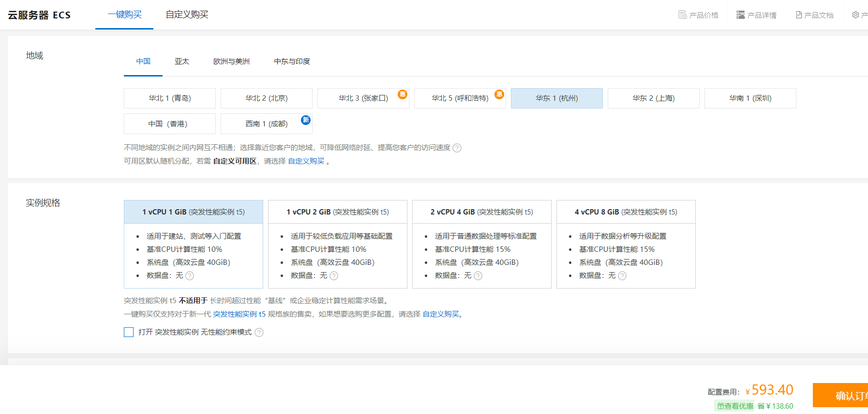Click the 实例规格 section label
This screenshot has height=414, width=868.
(x=43, y=203)
